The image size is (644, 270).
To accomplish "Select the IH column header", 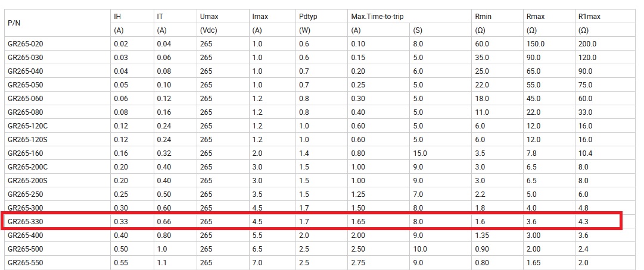I will click(x=117, y=17).
